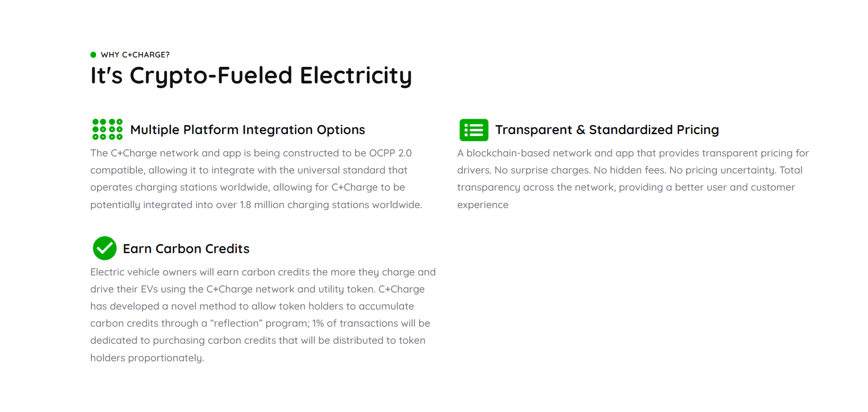The image size is (868, 412).
Task: Open the Multiple Platform Integration Options heading
Action: (248, 130)
